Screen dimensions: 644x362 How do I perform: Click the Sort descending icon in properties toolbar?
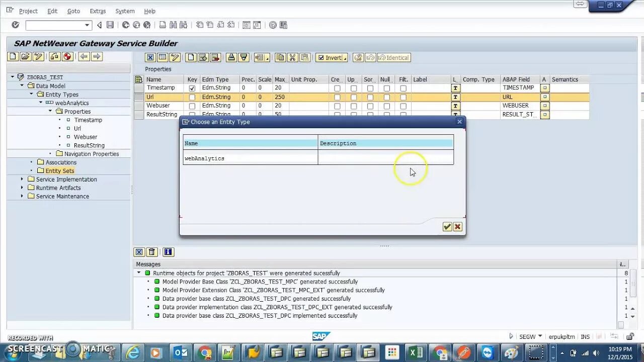(x=244, y=57)
